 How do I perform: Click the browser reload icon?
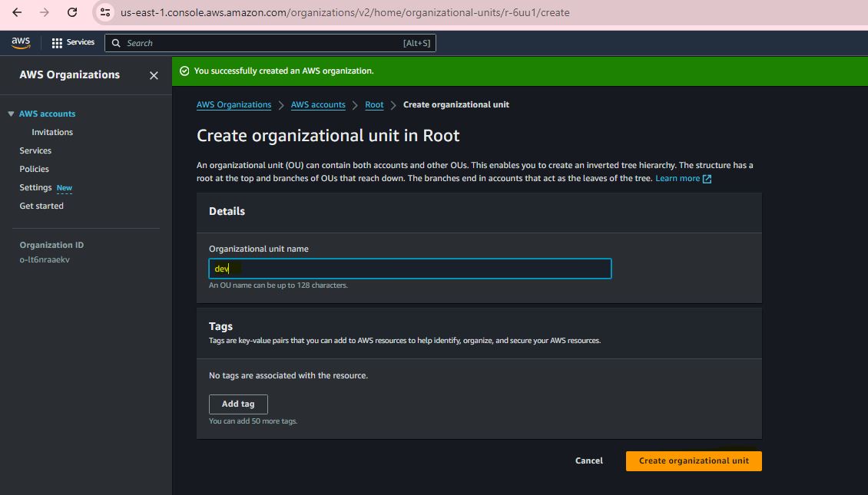[72, 12]
